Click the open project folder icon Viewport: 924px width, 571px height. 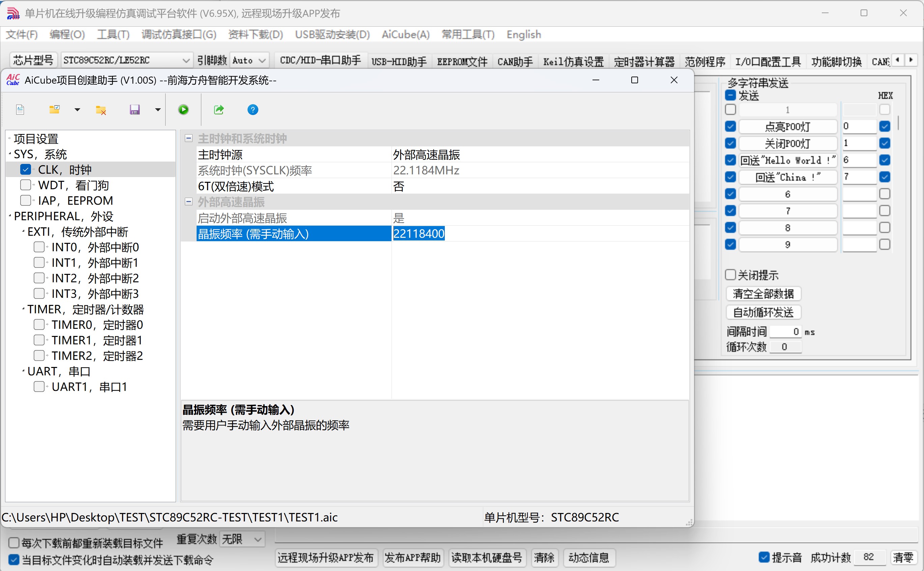(54, 110)
